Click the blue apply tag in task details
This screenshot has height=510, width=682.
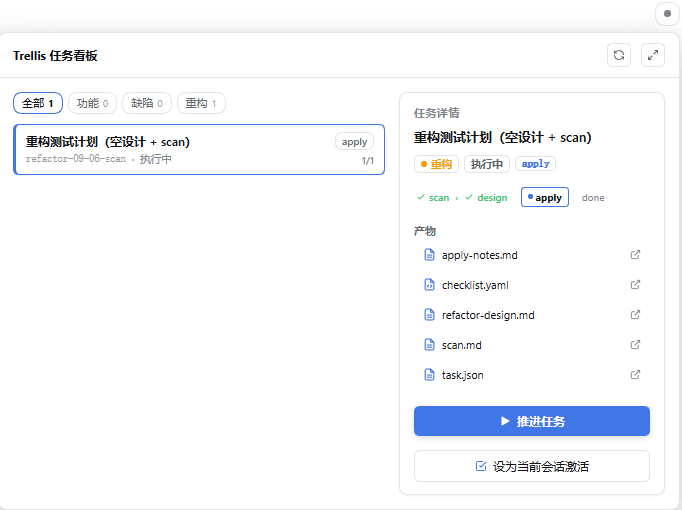tap(535, 163)
